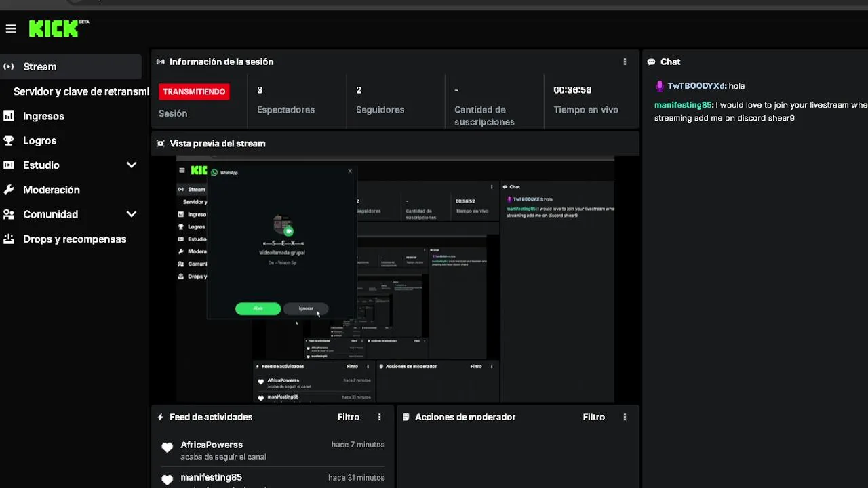This screenshot has height=488, width=868.
Task: Click the Chat bubble icon
Action: (652, 62)
